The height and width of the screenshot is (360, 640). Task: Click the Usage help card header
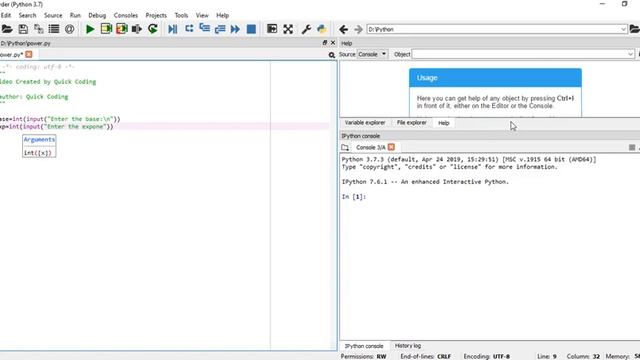pyautogui.click(x=496, y=78)
